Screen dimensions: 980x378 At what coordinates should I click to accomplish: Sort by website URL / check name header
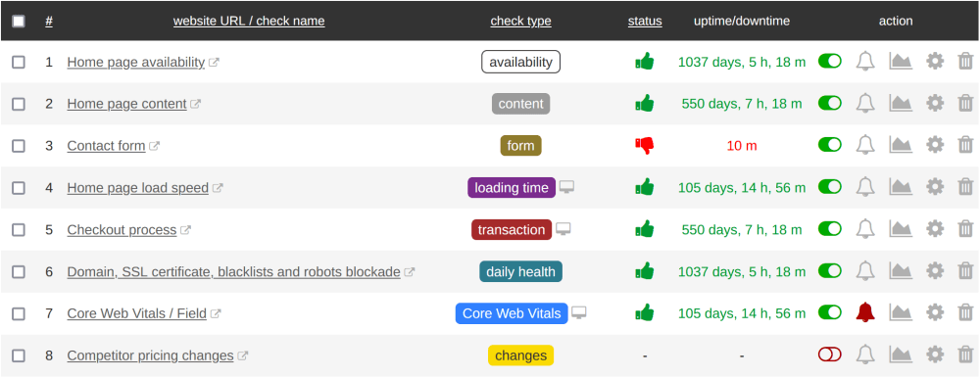tap(249, 21)
